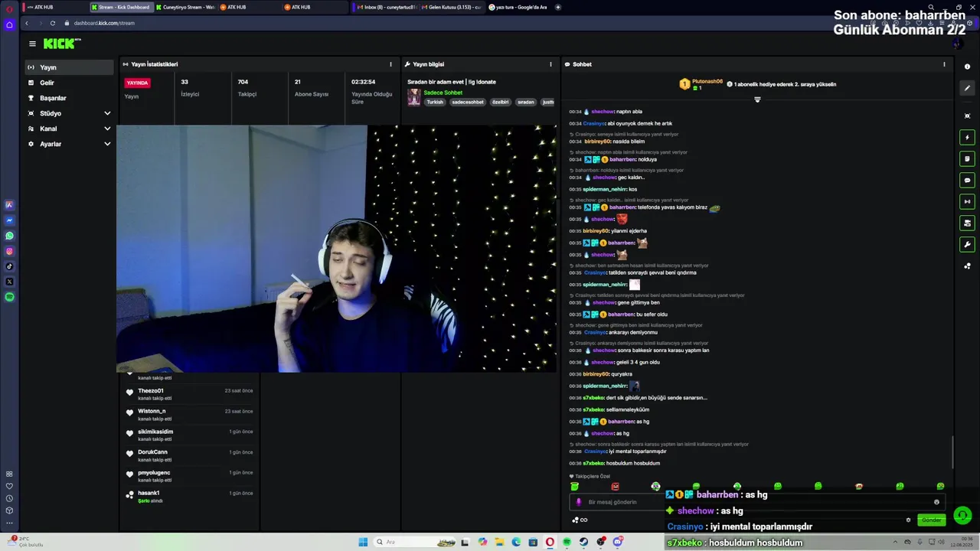Open Yayın bilgisi panel options menu
980x551 pixels.
pyautogui.click(x=550, y=64)
